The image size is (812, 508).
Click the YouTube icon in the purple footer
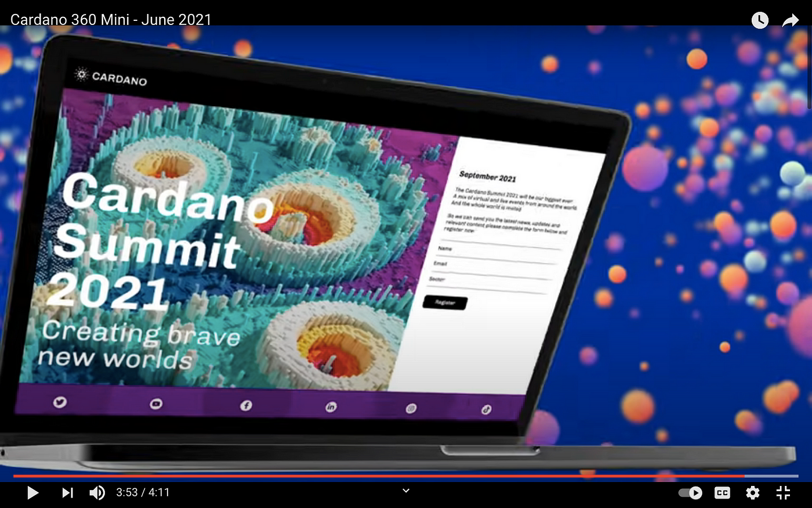[x=156, y=403]
